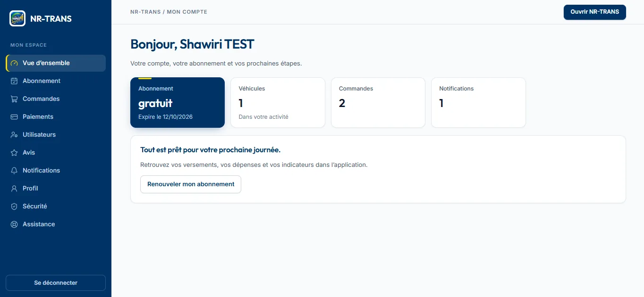Go to Paiements via the credit card icon
644x297 pixels.
pos(14,117)
